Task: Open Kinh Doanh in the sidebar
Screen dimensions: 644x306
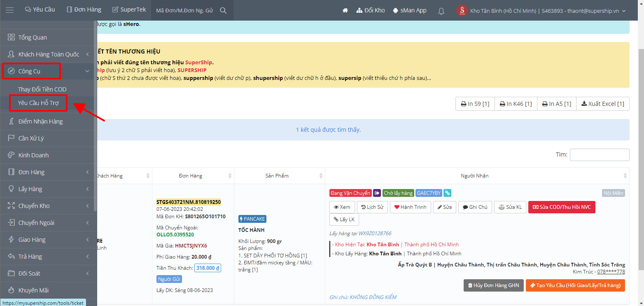Action: coord(49,155)
